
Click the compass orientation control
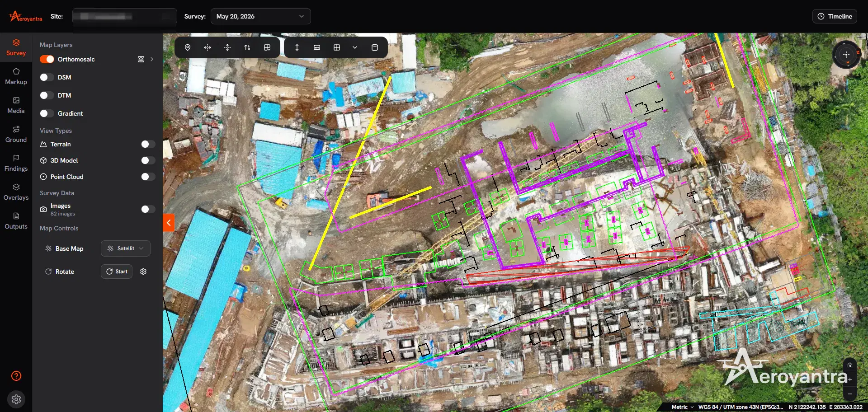(x=846, y=55)
